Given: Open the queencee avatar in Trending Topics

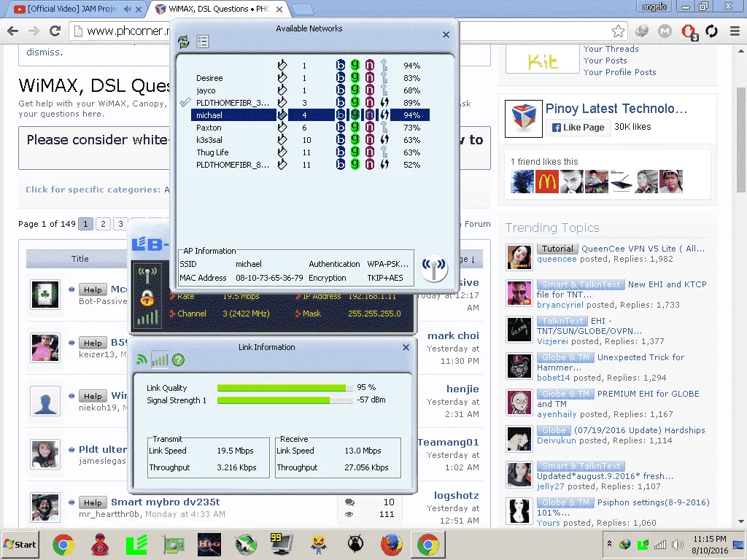Looking at the screenshot, I should [x=519, y=257].
